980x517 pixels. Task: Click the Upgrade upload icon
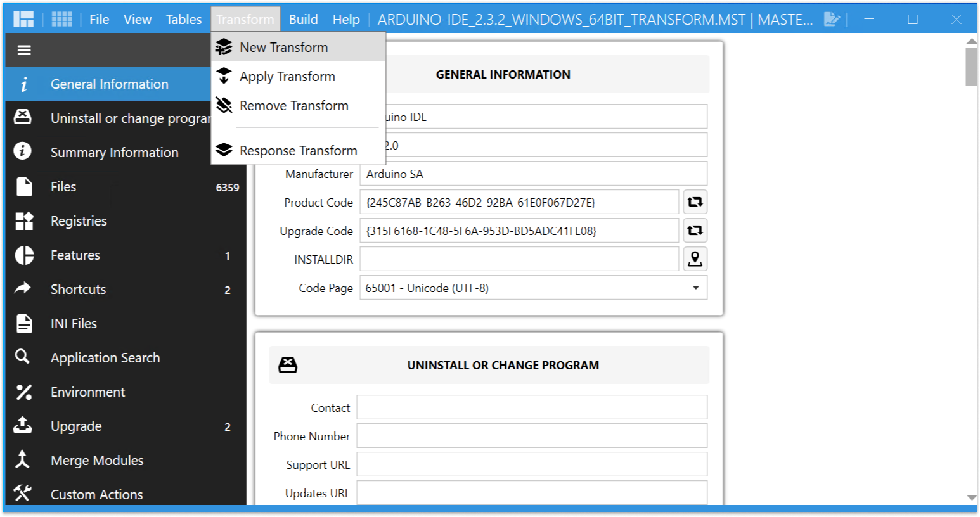(x=23, y=425)
